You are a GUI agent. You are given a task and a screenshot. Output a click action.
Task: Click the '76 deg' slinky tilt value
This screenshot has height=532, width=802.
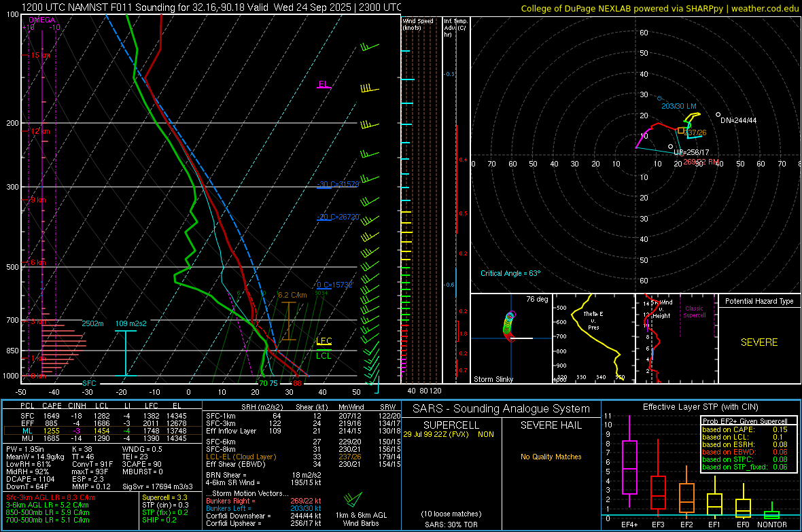pos(537,299)
